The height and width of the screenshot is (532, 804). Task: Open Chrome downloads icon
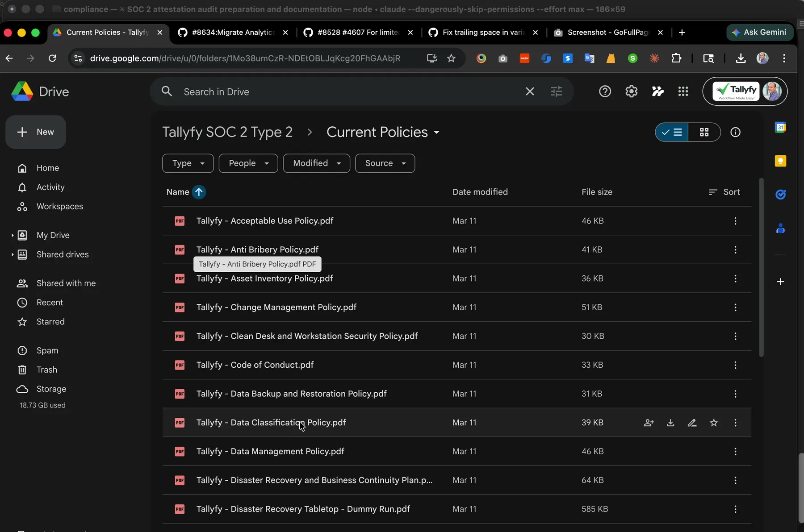[x=741, y=58]
